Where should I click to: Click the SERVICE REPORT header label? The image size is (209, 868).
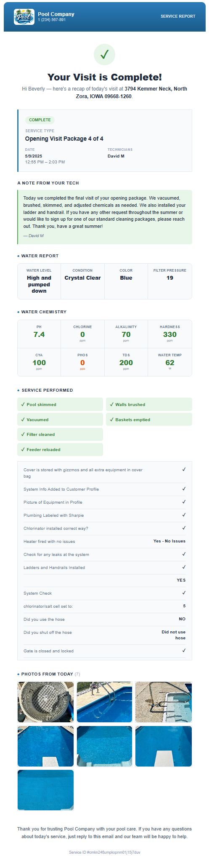178,16
